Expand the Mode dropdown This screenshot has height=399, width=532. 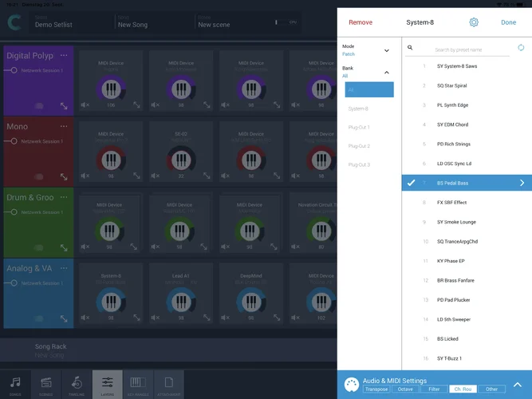[x=387, y=50]
